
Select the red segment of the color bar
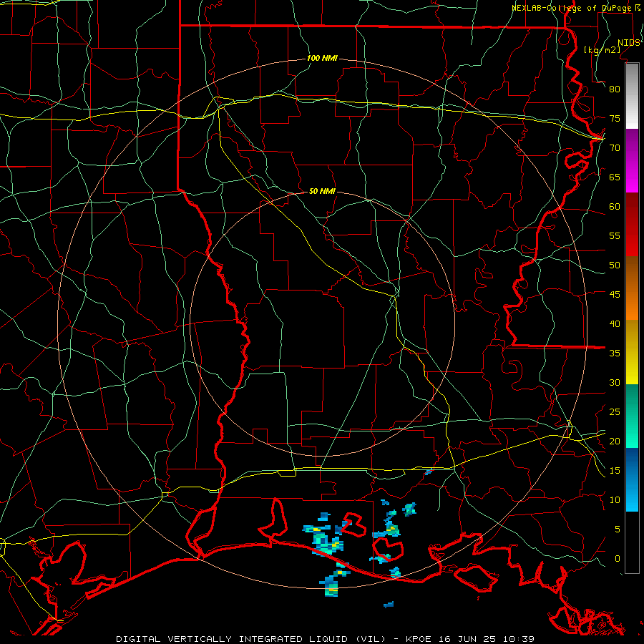[632, 225]
